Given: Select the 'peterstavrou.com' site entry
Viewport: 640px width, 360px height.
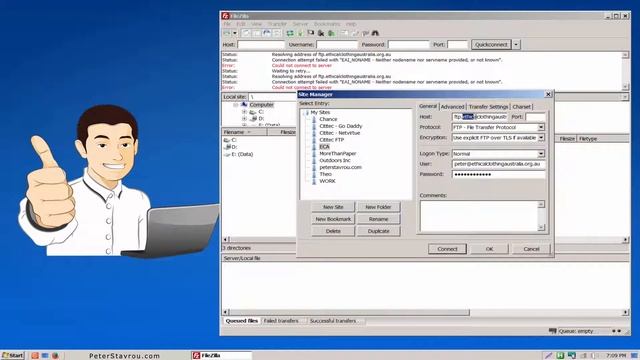Looking at the screenshot, I should pos(340,167).
